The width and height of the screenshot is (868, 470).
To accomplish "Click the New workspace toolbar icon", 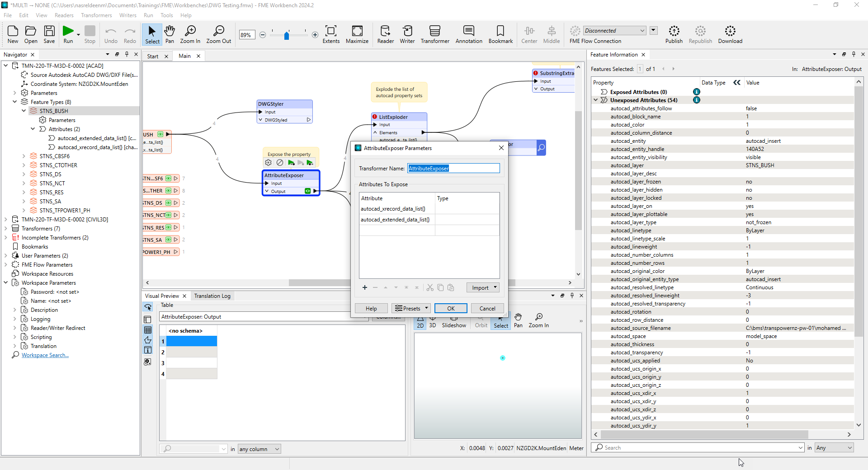I will point(13,34).
